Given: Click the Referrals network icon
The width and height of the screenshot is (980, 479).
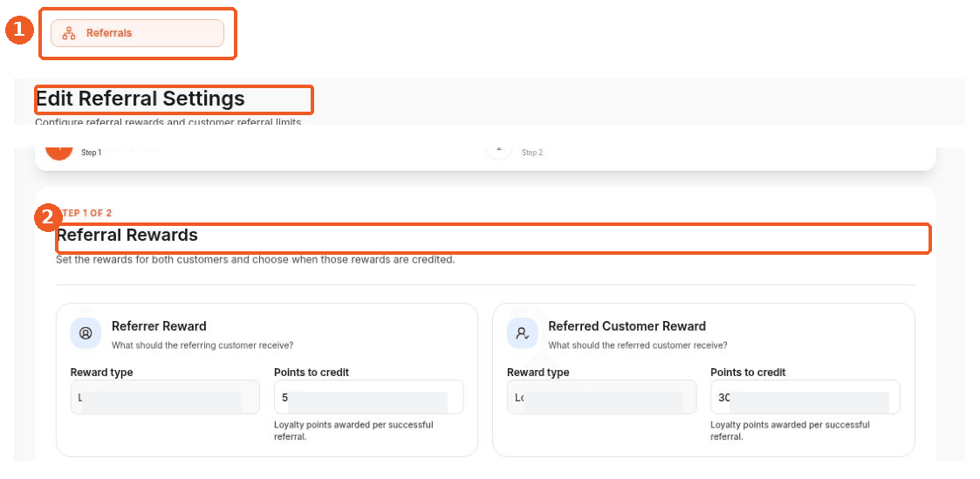Looking at the screenshot, I should [x=69, y=33].
